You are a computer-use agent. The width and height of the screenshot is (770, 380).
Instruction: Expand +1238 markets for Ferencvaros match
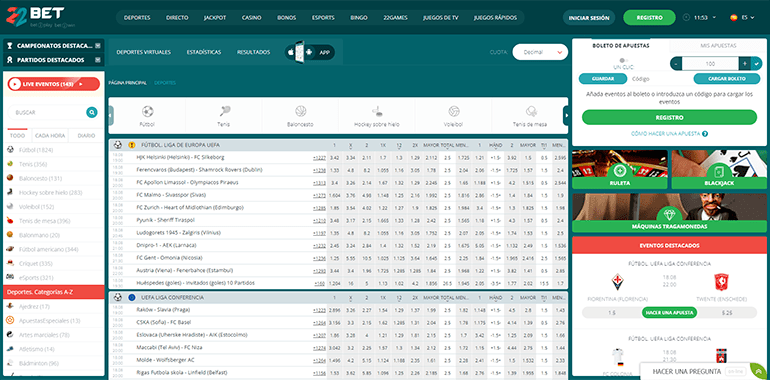coord(319,170)
